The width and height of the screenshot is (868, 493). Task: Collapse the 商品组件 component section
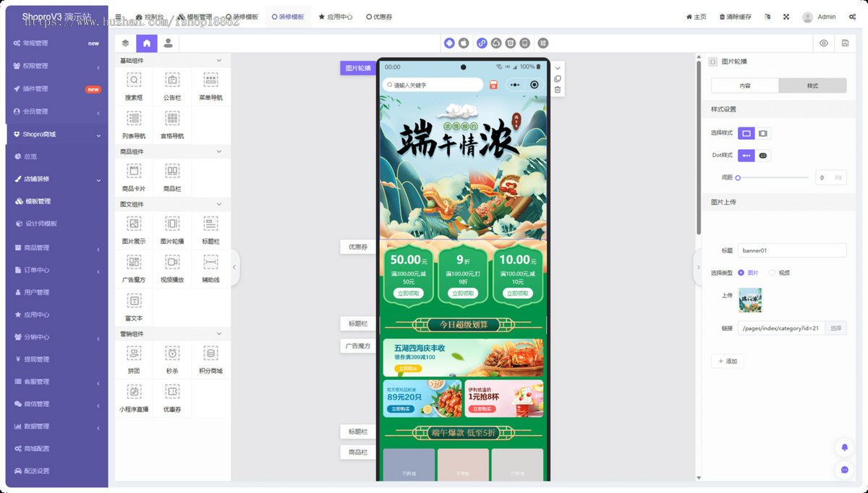tap(220, 151)
